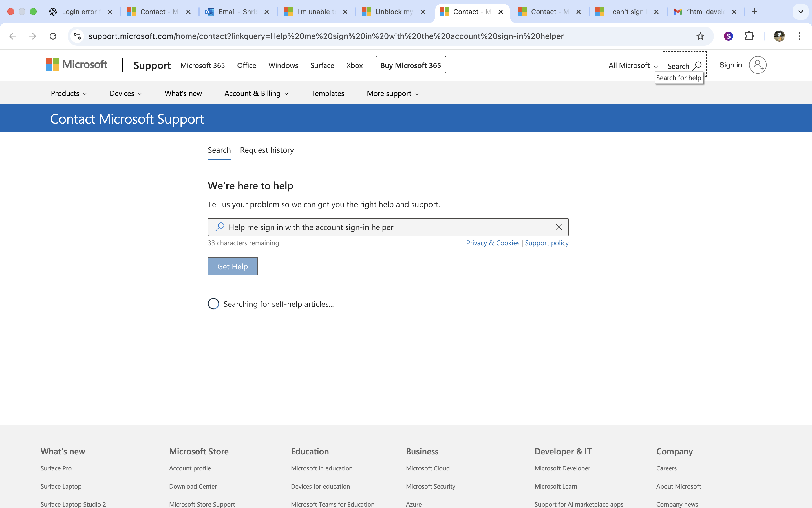812x508 pixels.
Task: Open site information icon in address bar
Action: 78,36
